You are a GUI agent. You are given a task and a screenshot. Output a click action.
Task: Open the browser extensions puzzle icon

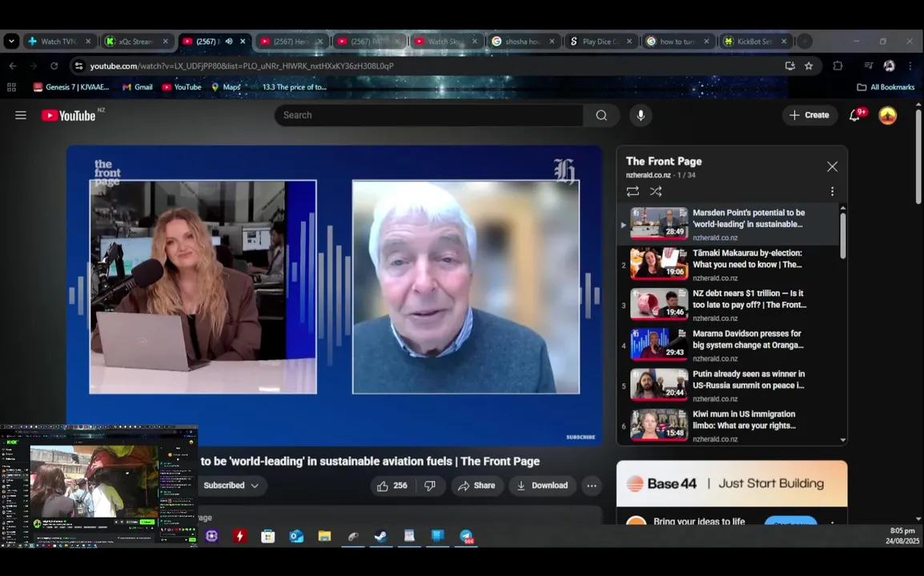[838, 66]
